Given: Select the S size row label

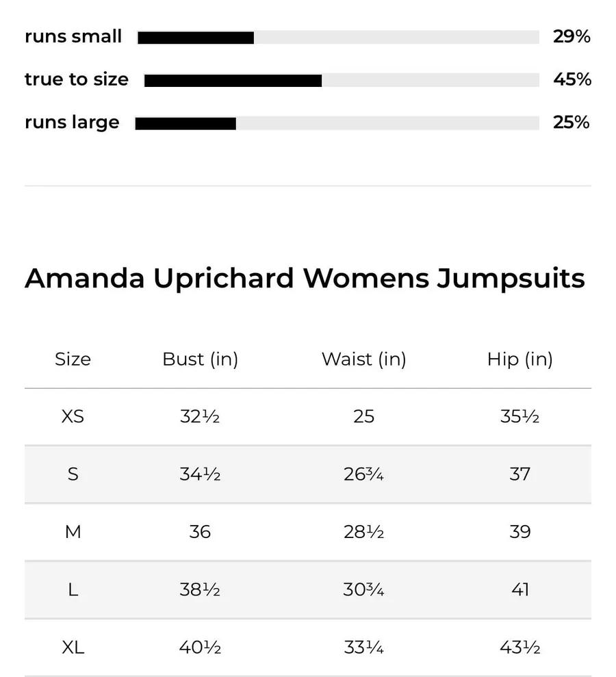Looking at the screenshot, I should [x=73, y=474].
